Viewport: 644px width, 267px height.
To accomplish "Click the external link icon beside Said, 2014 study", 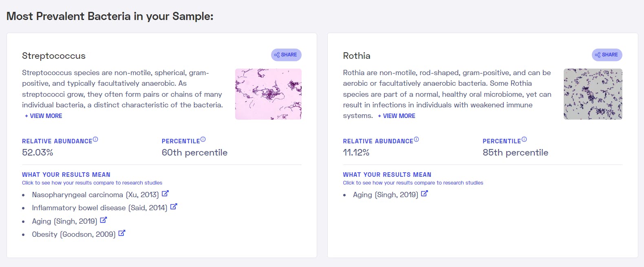I will (174, 206).
